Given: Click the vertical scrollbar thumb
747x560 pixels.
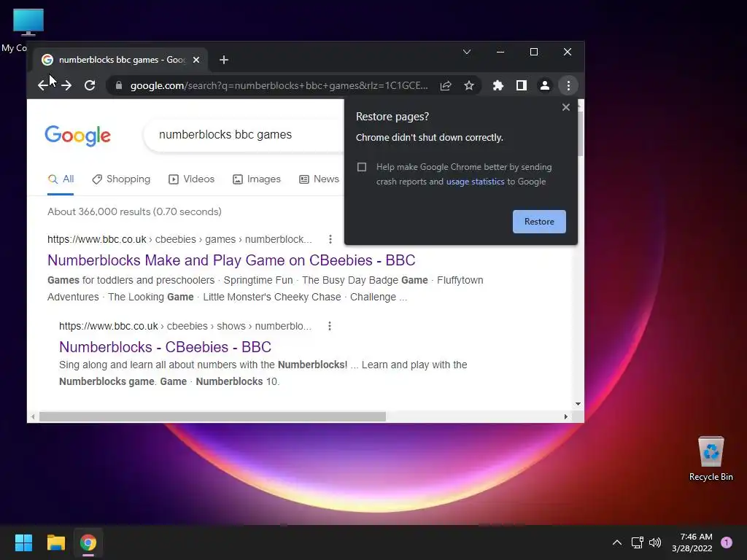Looking at the screenshot, I should point(580,133).
